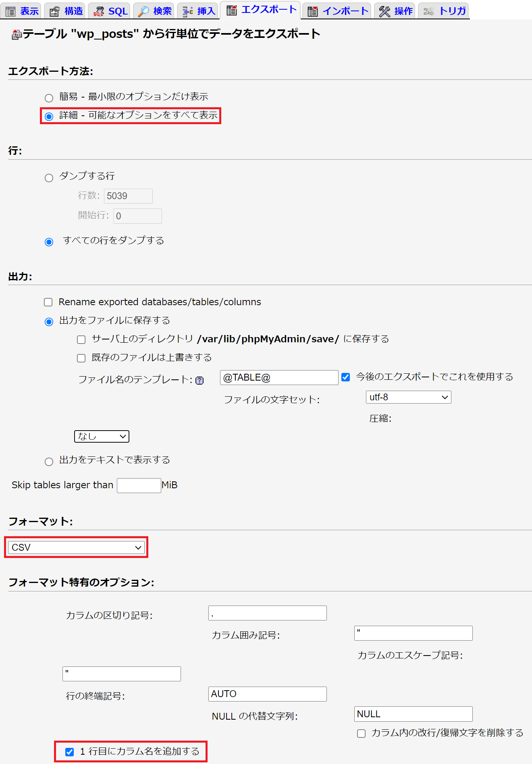
Task: Go to the 操作 (Operations) tab
Action: 395,11
